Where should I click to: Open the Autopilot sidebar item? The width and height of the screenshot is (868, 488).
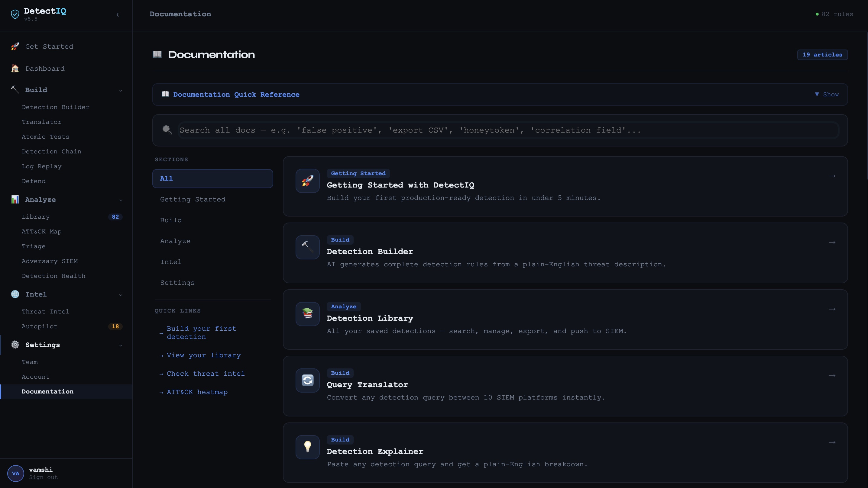[39, 326]
